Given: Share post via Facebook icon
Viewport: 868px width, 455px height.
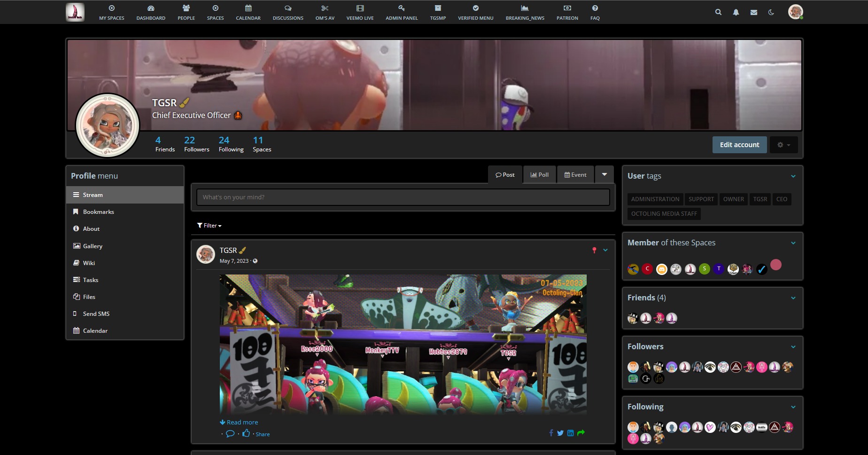Looking at the screenshot, I should tap(551, 433).
